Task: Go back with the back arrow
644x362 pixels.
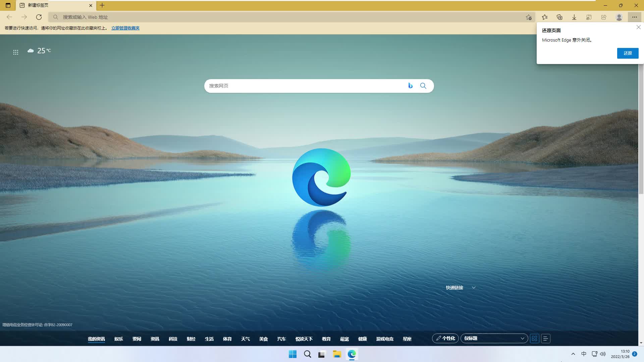Action: point(9,17)
